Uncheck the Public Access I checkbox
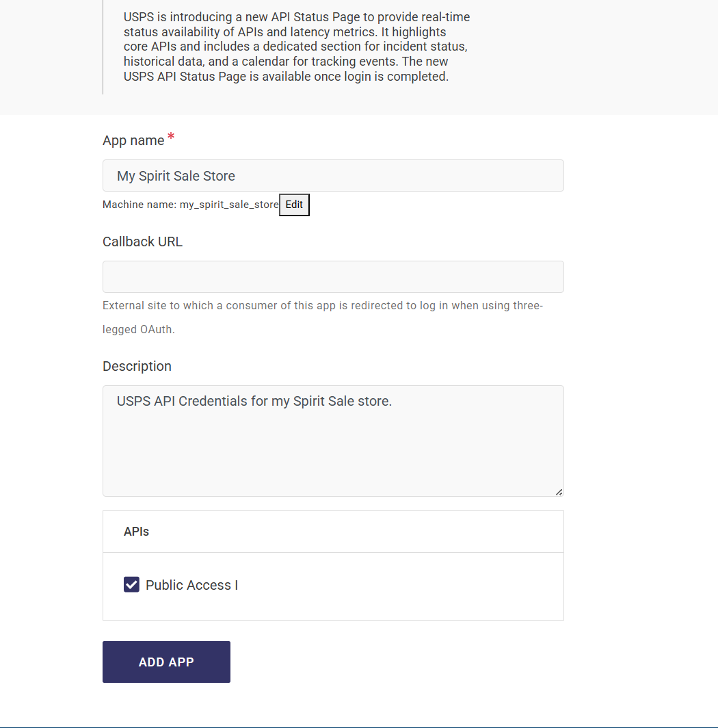Screen dimensions: 718x728 (x=131, y=584)
